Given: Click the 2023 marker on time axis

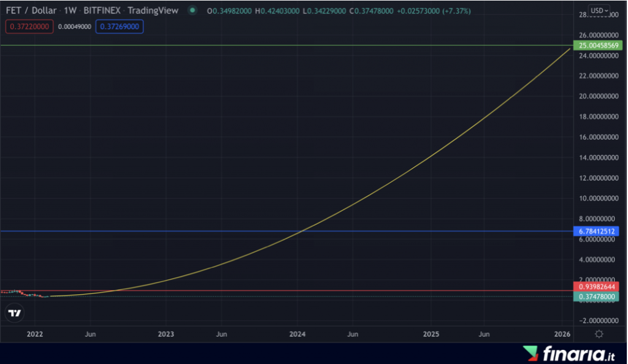Looking at the screenshot, I should point(166,334).
